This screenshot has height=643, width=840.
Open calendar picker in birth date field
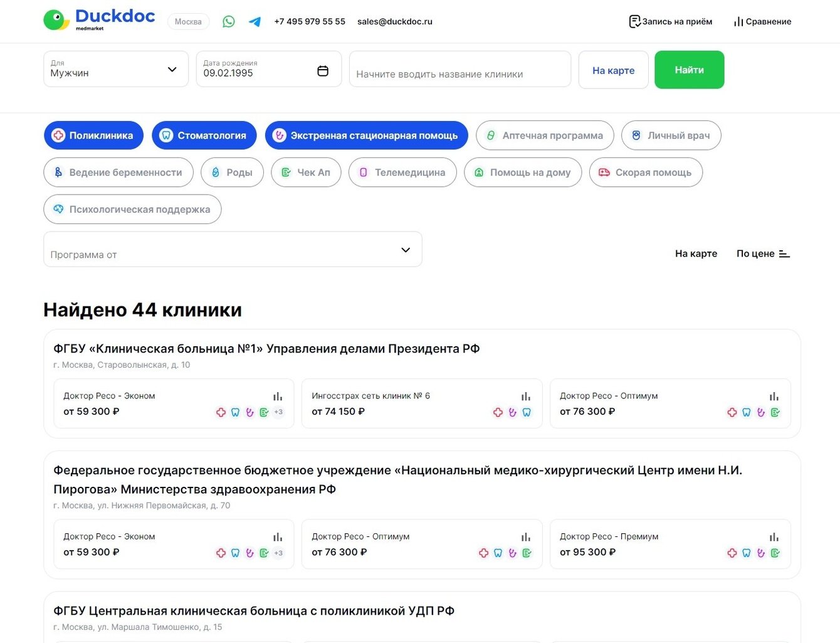coord(323,71)
